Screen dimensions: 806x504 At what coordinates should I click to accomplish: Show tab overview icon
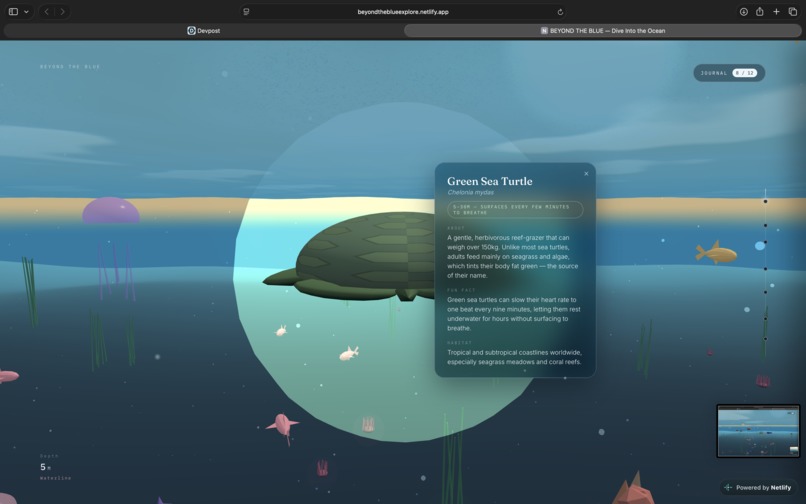tap(793, 11)
